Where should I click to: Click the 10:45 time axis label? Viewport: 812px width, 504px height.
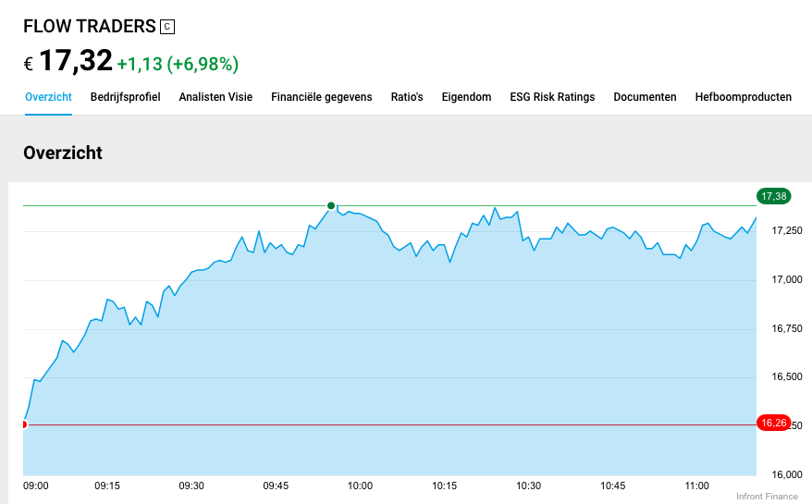613,486
